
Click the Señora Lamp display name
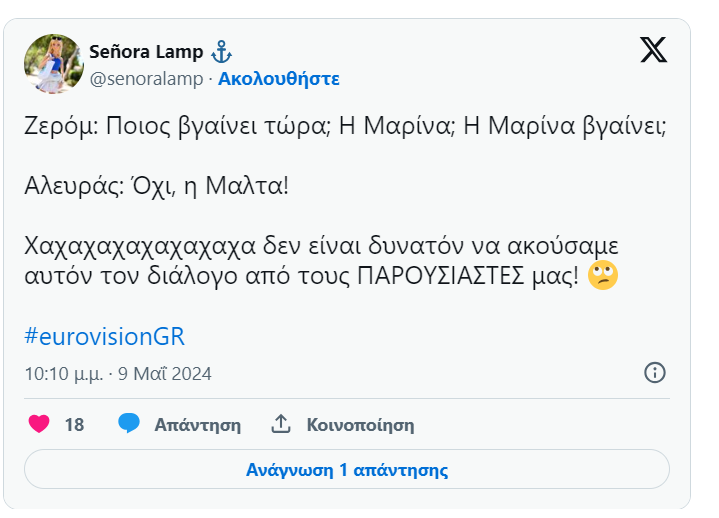pos(146,51)
